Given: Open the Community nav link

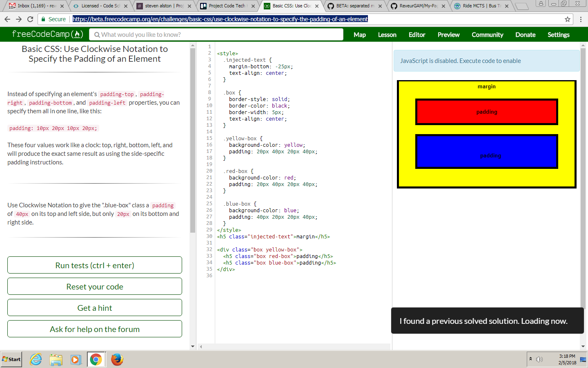Looking at the screenshot, I should tap(488, 35).
